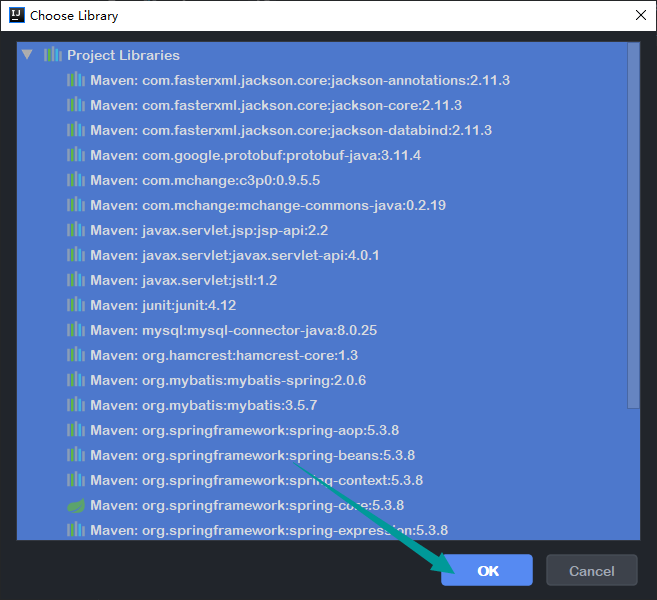Dismiss dialog with the Cancel button
Viewport: 657px width, 600px height.
(x=592, y=570)
